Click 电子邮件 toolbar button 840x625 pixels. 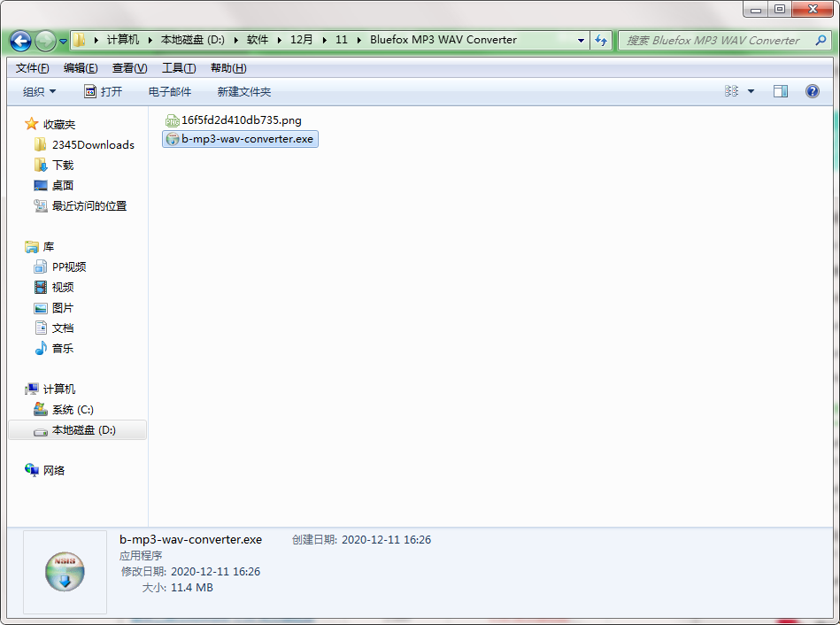point(169,92)
